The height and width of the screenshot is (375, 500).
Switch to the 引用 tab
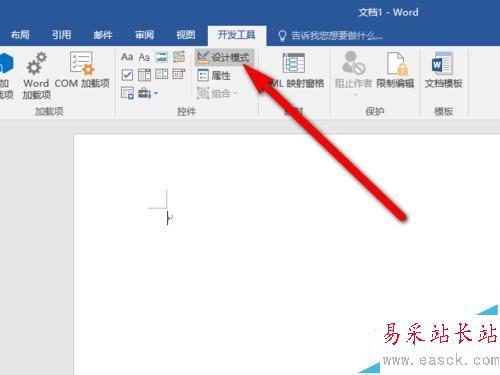(x=61, y=35)
